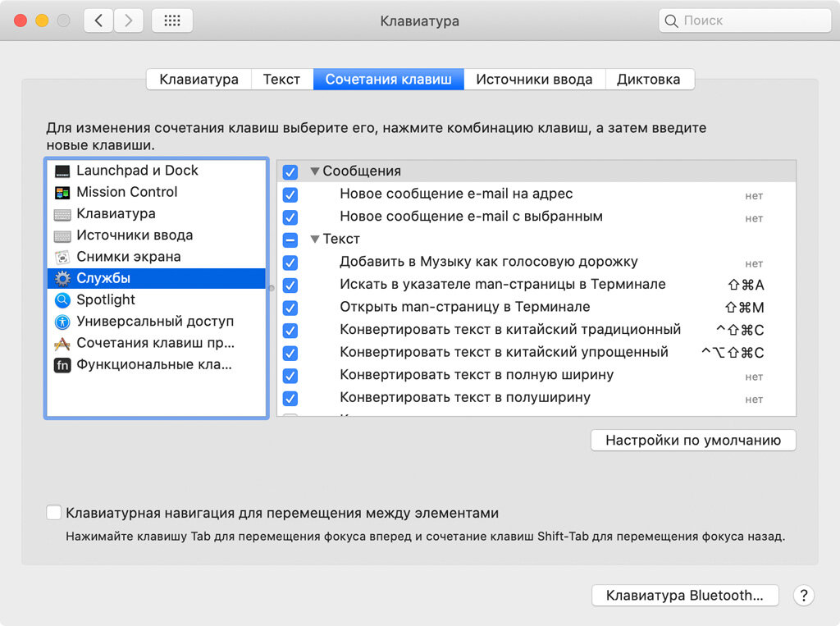Click the Источники ввода keyboard icon

[x=62, y=235]
